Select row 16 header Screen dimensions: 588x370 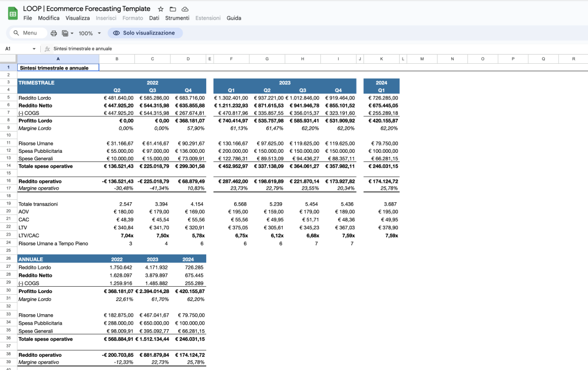pyautogui.click(x=8, y=181)
